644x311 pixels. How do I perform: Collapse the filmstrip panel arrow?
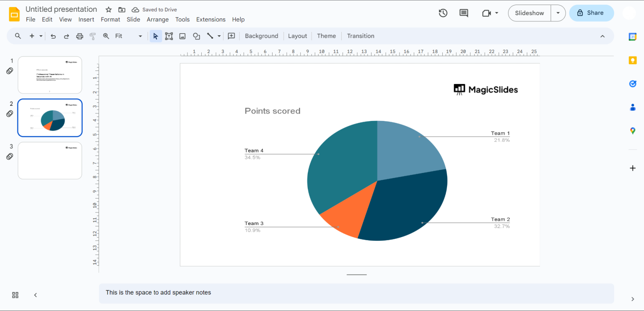pyautogui.click(x=36, y=295)
